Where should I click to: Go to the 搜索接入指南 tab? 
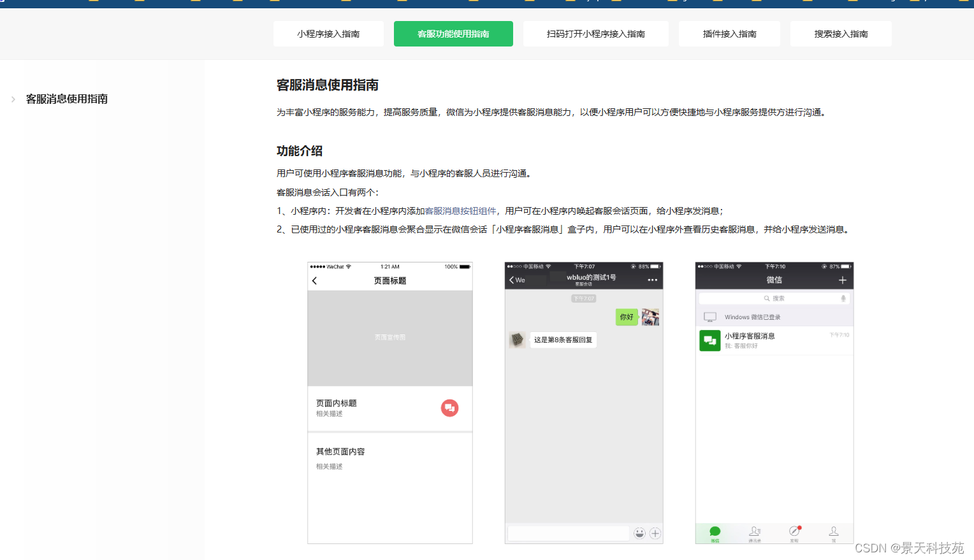click(841, 34)
